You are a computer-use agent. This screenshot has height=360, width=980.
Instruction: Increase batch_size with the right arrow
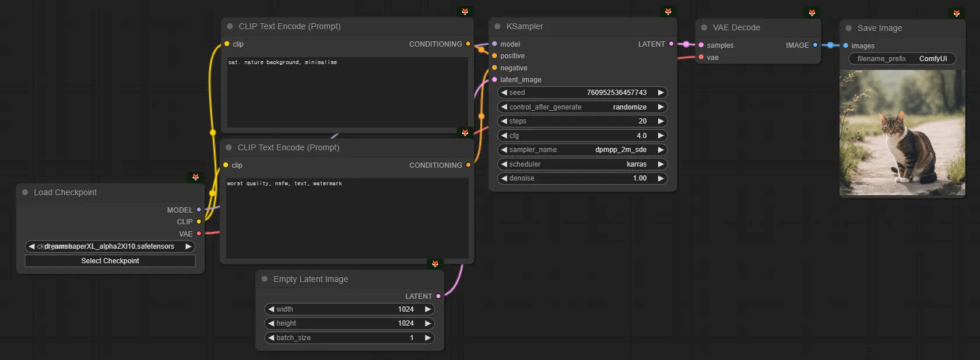point(428,338)
